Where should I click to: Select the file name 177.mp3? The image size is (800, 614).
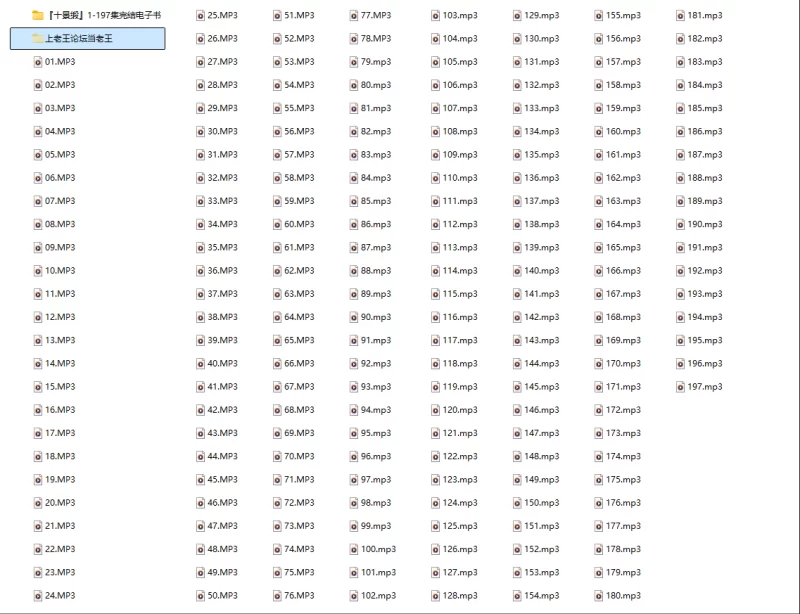[623, 526]
